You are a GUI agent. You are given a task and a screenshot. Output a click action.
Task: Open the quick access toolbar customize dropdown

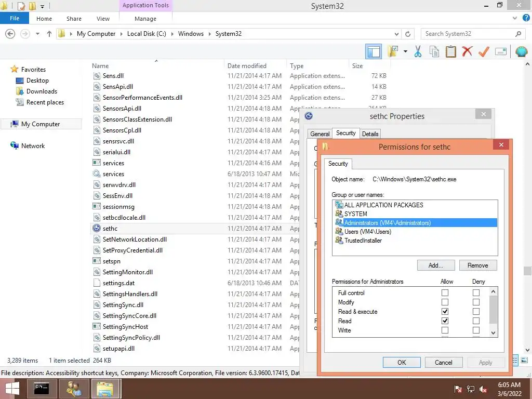42,6
